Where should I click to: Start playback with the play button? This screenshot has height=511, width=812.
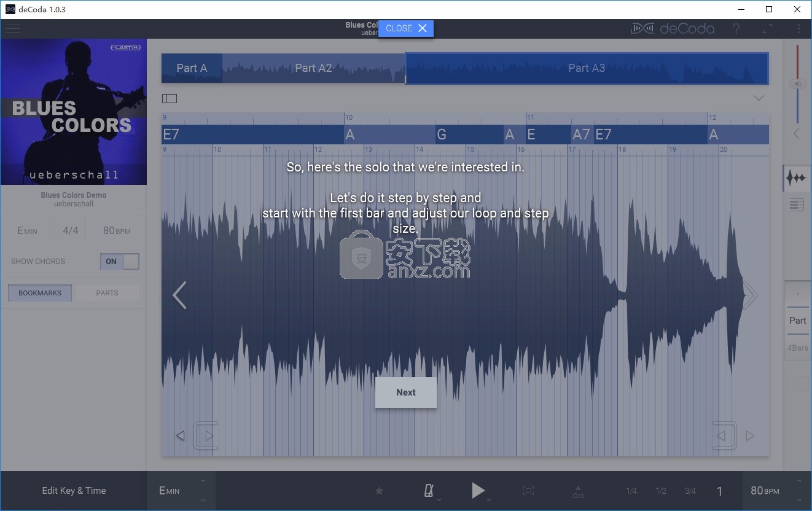coord(478,490)
